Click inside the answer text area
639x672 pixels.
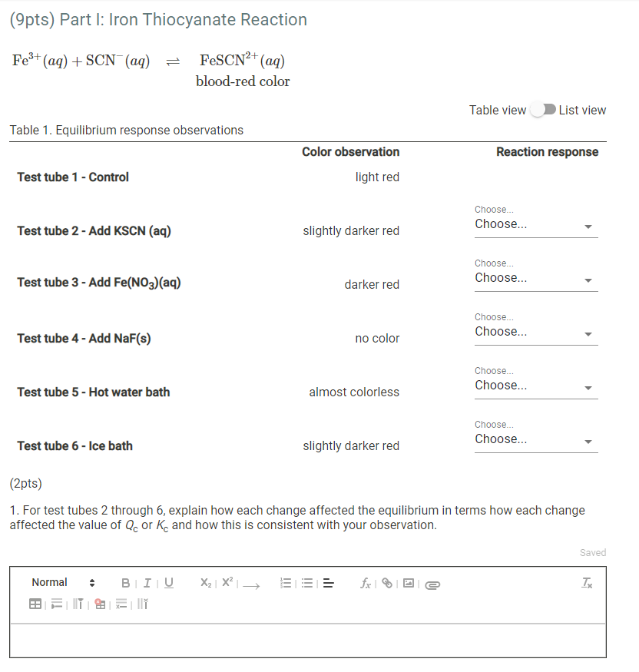point(308,641)
